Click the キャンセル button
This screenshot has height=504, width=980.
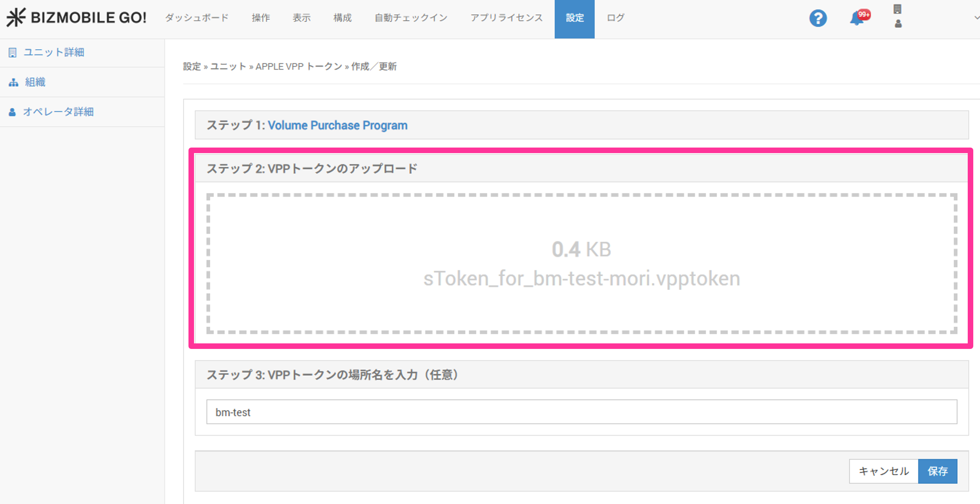(883, 471)
